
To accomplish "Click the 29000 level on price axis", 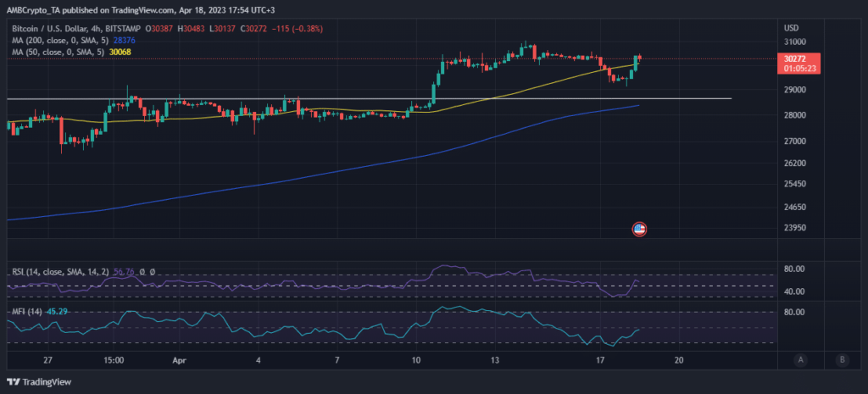I will point(796,90).
